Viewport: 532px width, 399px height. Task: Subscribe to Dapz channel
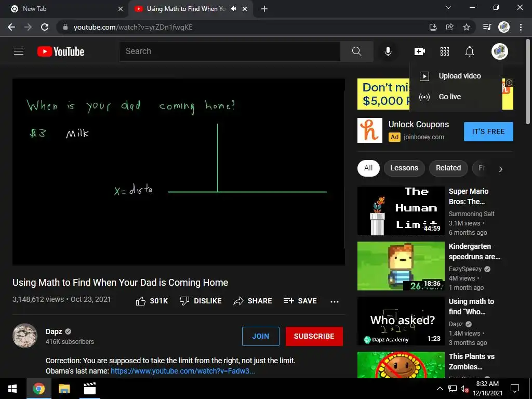pos(314,336)
